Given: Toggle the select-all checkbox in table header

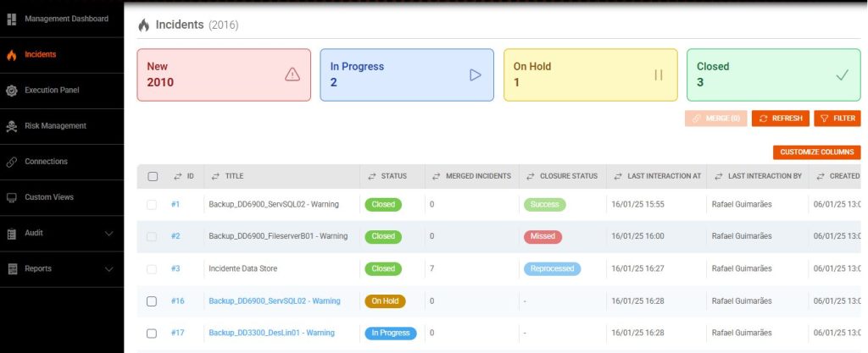Looking at the screenshot, I should pos(153,176).
